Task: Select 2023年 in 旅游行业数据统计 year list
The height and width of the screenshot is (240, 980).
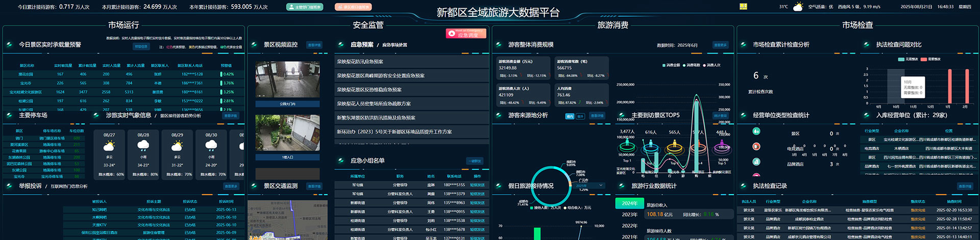Action: coord(629,215)
